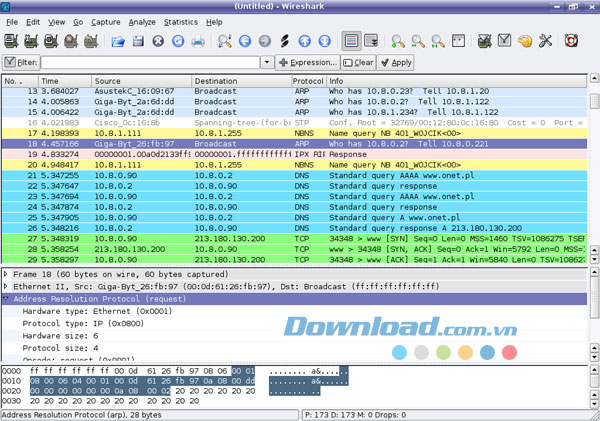This screenshot has height=421, width=600.
Task: Jump to the first packet icon
Action: click(x=305, y=41)
